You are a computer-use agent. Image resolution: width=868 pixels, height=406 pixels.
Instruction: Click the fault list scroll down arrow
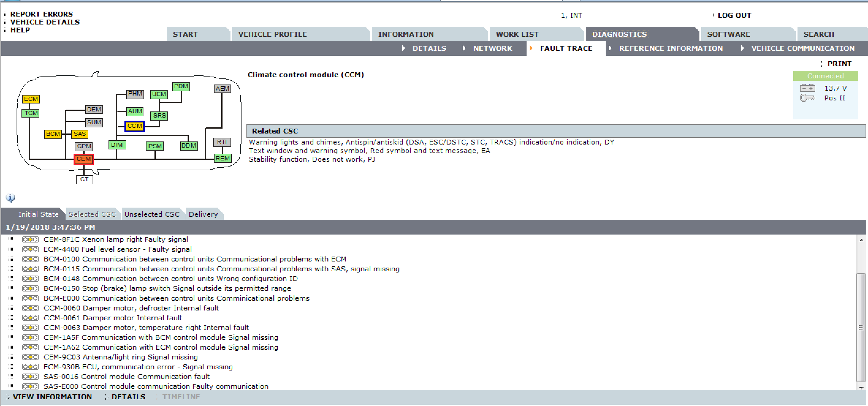tap(861, 388)
